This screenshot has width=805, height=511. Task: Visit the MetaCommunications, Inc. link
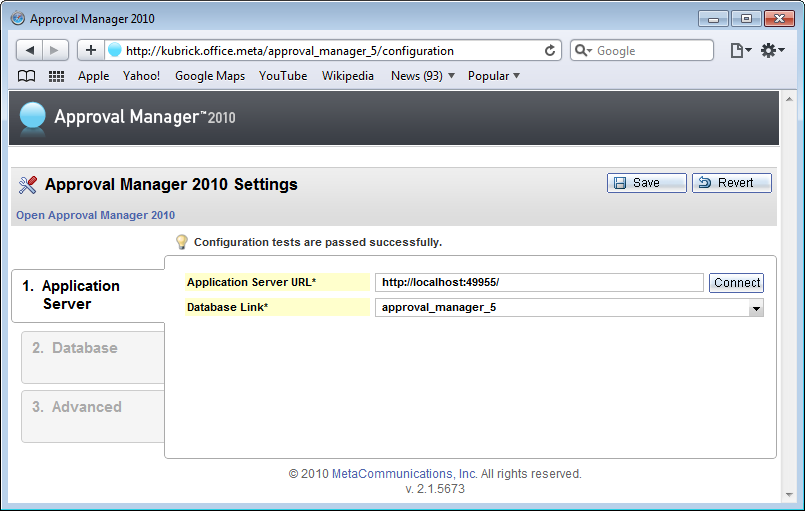pos(405,474)
